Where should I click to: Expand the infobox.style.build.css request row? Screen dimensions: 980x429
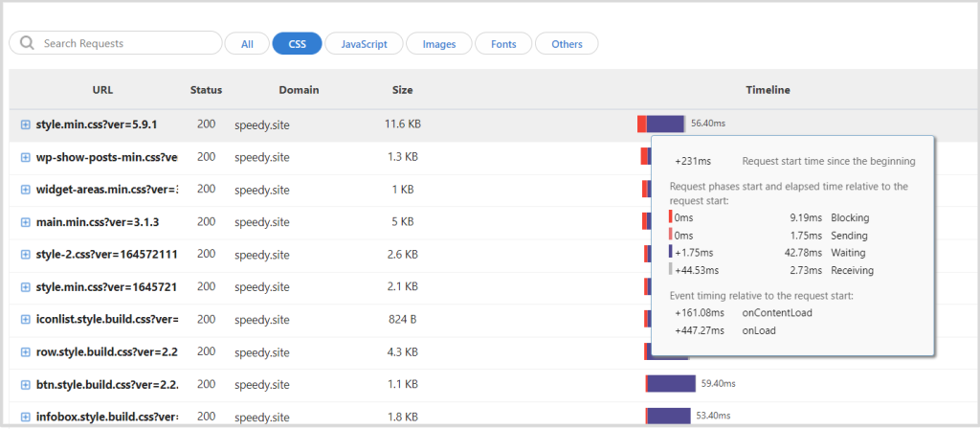pos(26,418)
